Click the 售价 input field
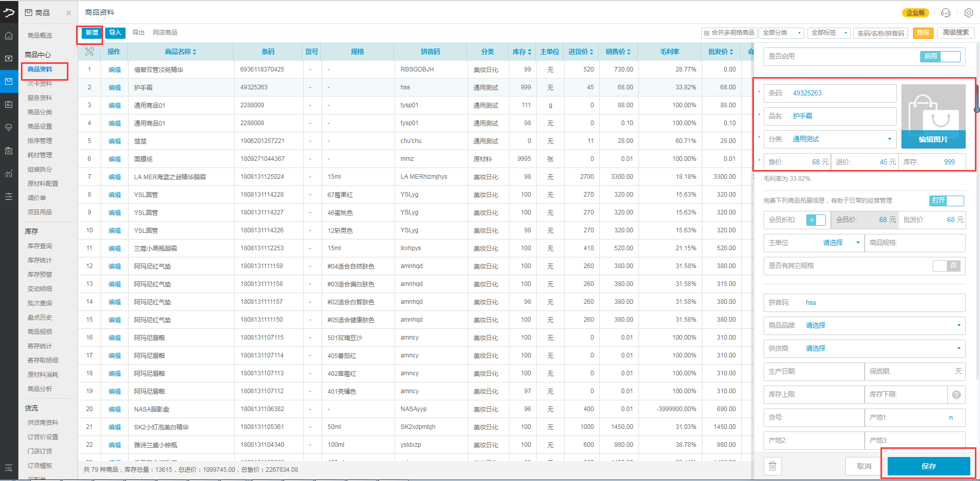 (797, 162)
